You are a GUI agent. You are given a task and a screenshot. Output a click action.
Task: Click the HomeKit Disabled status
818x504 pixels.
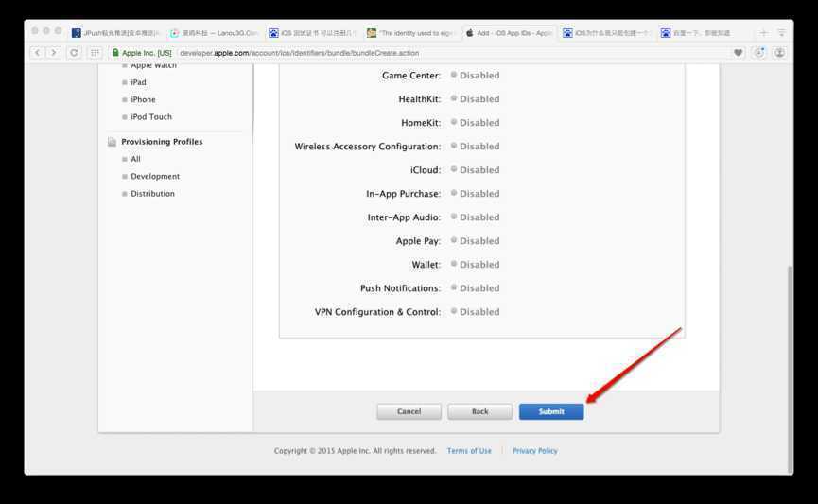click(476, 123)
